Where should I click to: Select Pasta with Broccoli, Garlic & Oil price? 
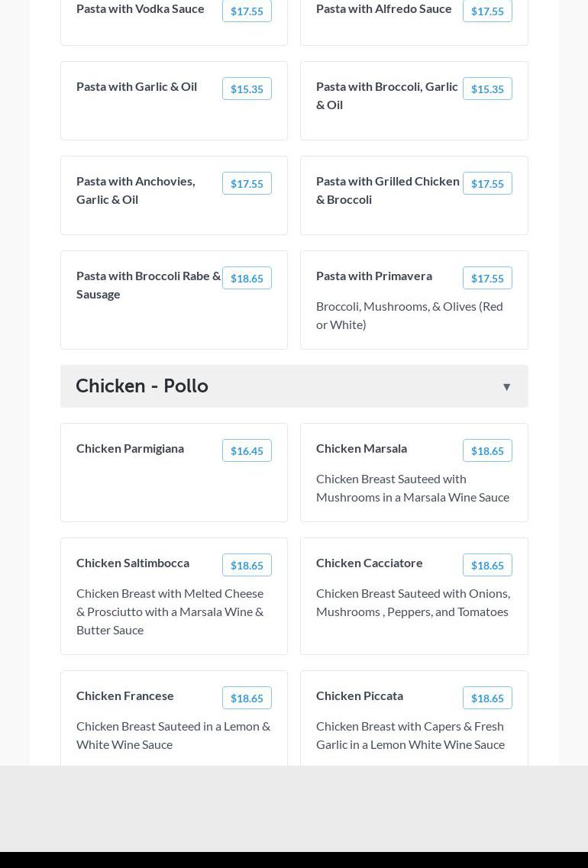click(486, 89)
